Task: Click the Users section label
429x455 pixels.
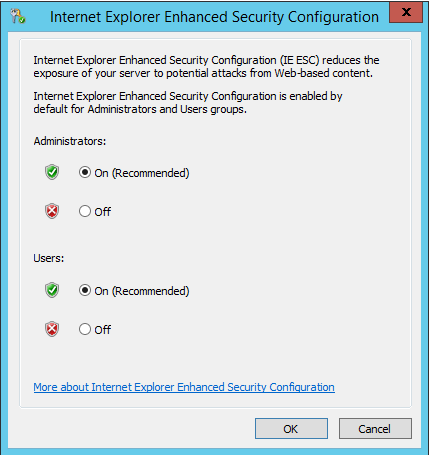Action: 49,258
